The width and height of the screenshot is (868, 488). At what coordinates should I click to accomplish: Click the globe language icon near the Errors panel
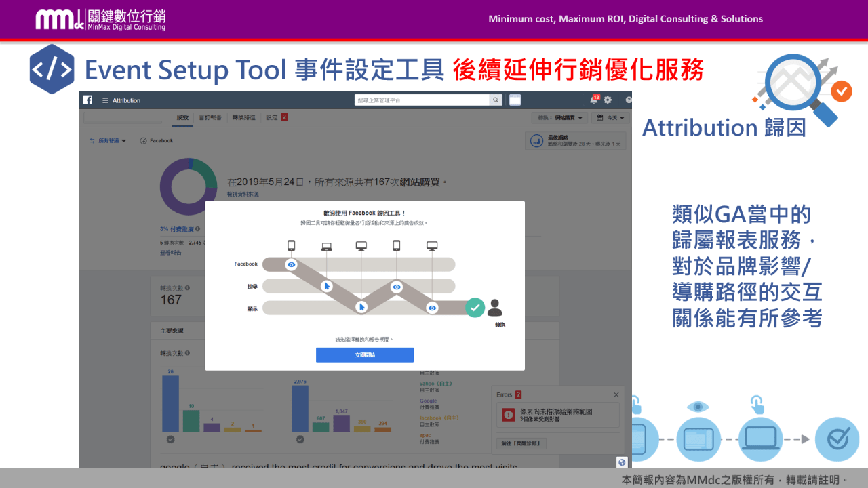(622, 463)
